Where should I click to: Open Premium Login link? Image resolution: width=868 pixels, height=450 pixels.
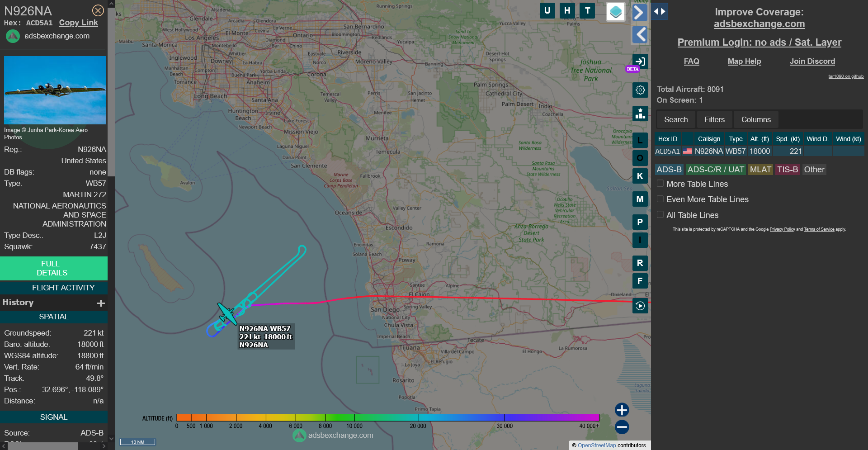click(759, 43)
